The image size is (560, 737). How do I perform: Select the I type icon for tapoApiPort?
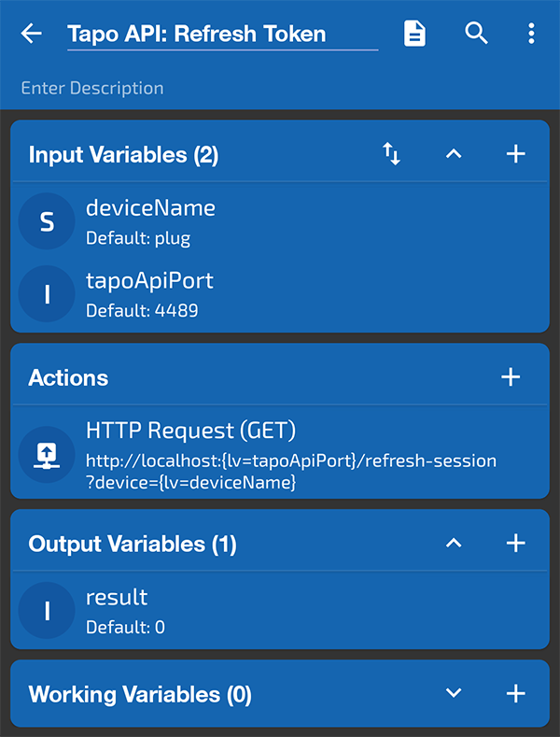[47, 293]
